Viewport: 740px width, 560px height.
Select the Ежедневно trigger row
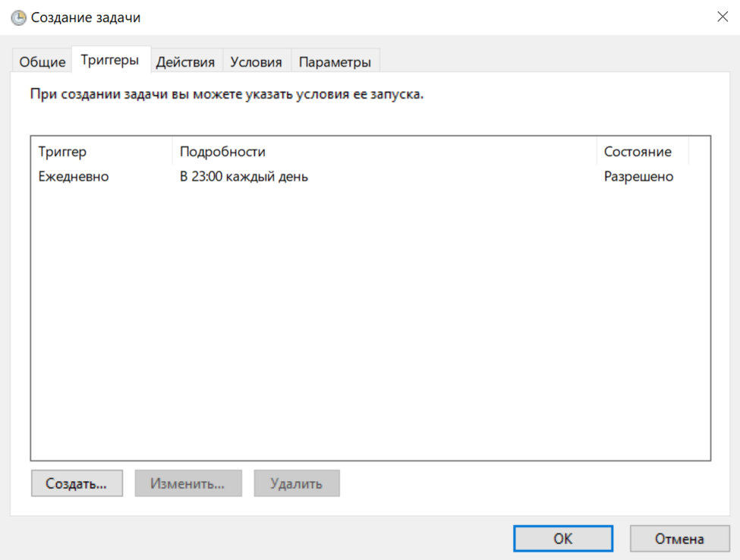coord(74,177)
